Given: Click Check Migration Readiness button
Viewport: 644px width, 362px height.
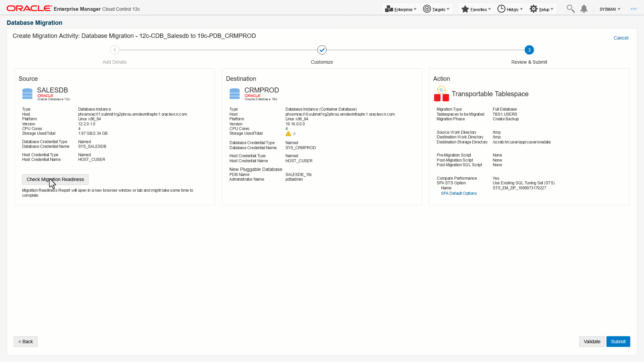Looking at the screenshot, I should coord(55,179).
